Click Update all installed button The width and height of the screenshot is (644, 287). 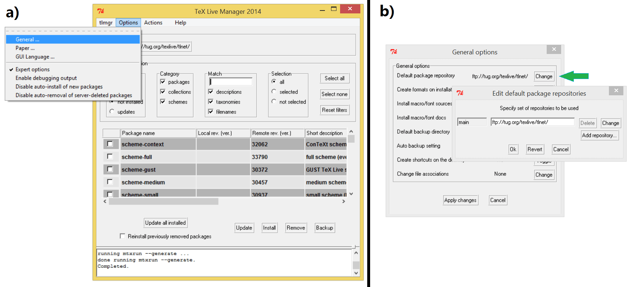[x=165, y=223]
